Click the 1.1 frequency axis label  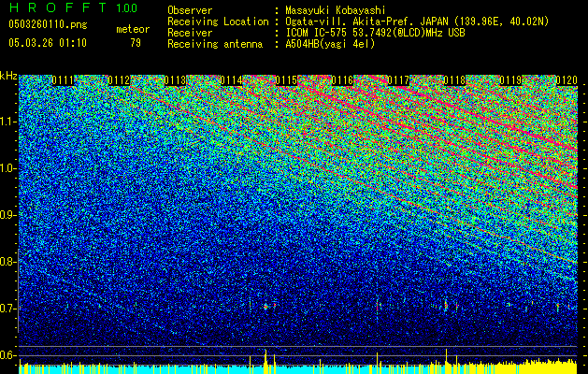point(7,122)
